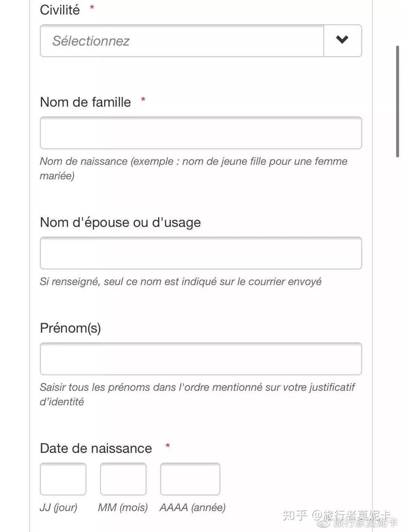Click the Nom d'épouse ou d'usage field
The height and width of the screenshot is (532, 402).
click(201, 253)
